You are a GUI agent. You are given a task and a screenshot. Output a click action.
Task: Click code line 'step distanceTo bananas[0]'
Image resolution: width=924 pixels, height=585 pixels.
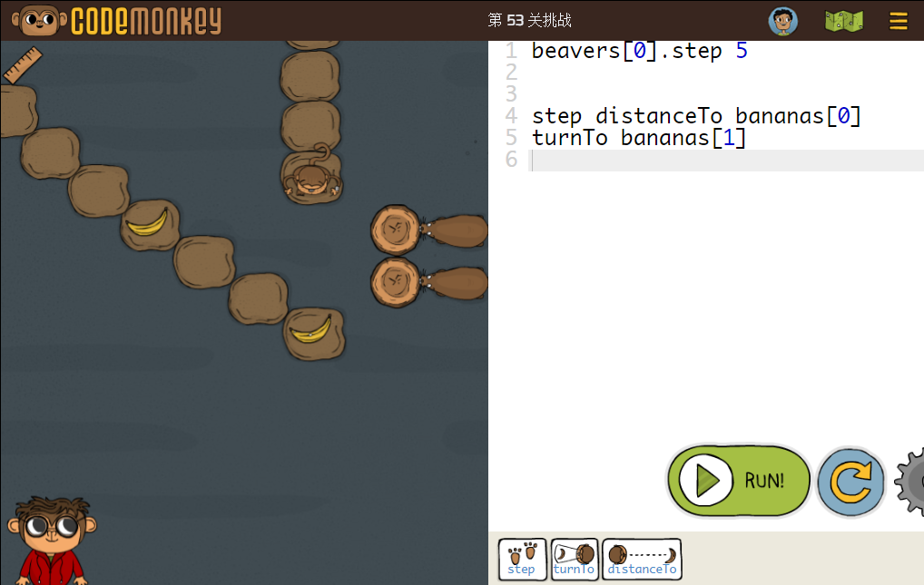(x=696, y=116)
